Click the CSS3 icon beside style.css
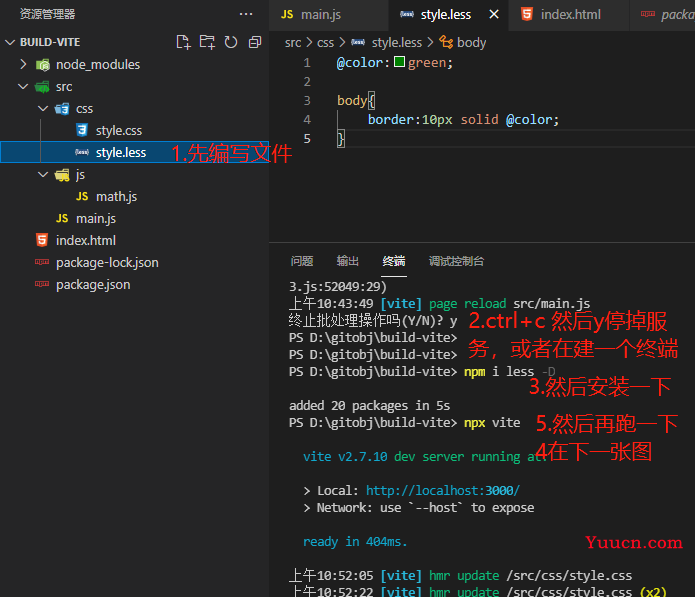 (82, 130)
